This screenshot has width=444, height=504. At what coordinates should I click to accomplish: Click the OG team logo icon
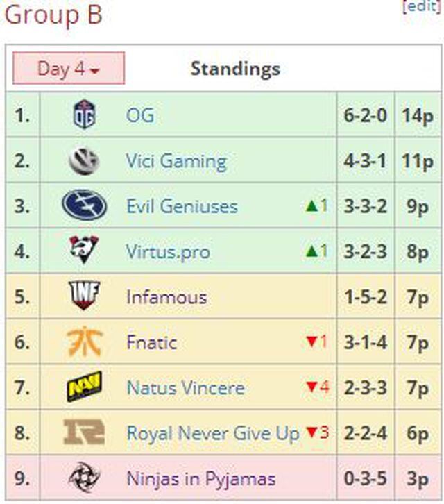point(84,115)
